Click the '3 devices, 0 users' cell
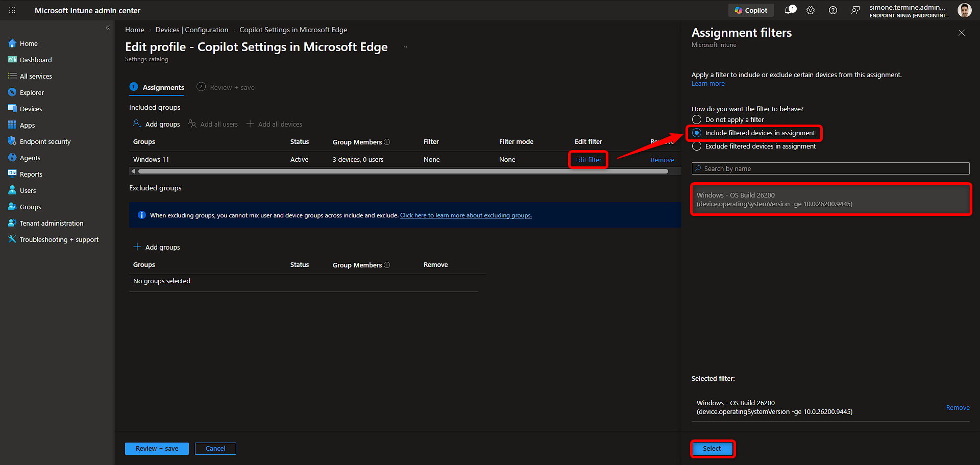 pyautogui.click(x=358, y=160)
